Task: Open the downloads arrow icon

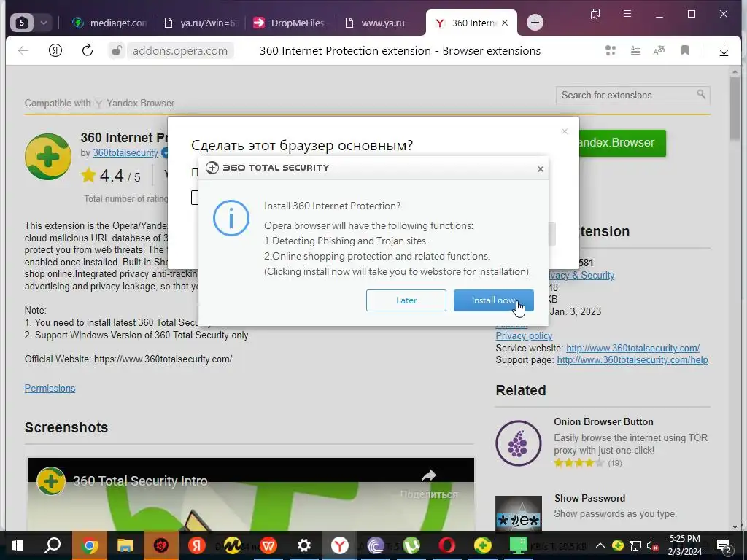Action: click(724, 50)
